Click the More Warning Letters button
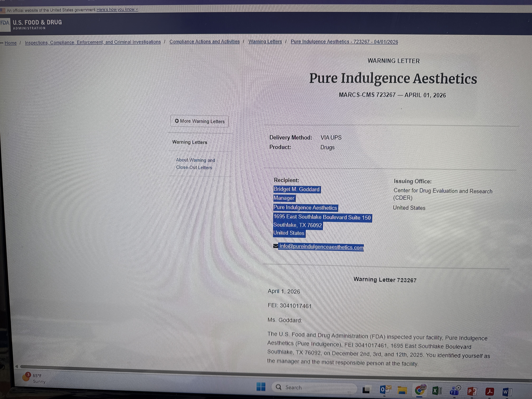The image size is (532, 399). 200,121
